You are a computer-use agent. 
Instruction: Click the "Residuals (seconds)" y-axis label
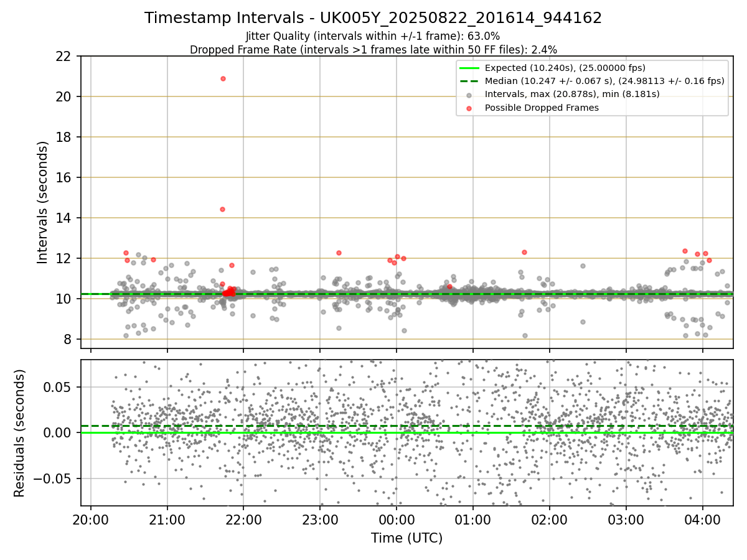click(x=20, y=433)
